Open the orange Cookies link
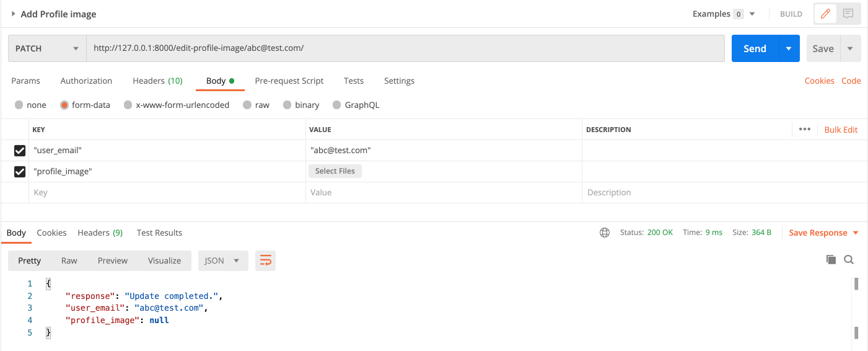868x351 pixels. point(820,81)
